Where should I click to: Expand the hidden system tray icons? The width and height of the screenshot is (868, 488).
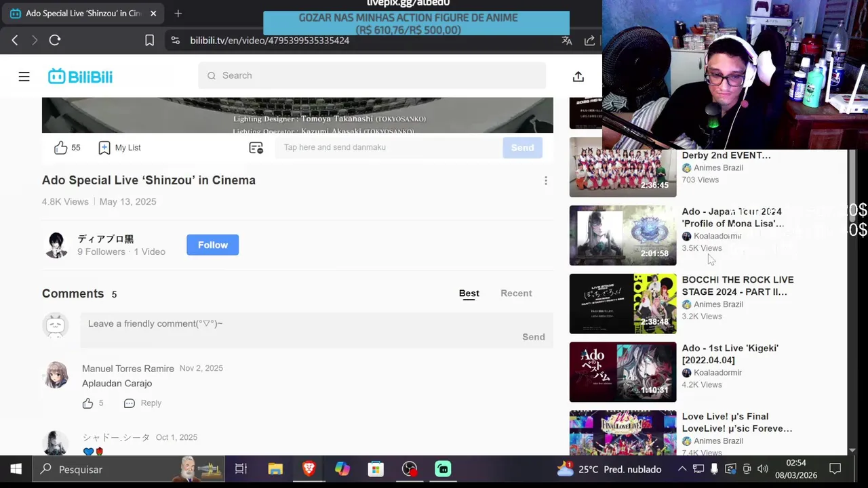[682, 469]
